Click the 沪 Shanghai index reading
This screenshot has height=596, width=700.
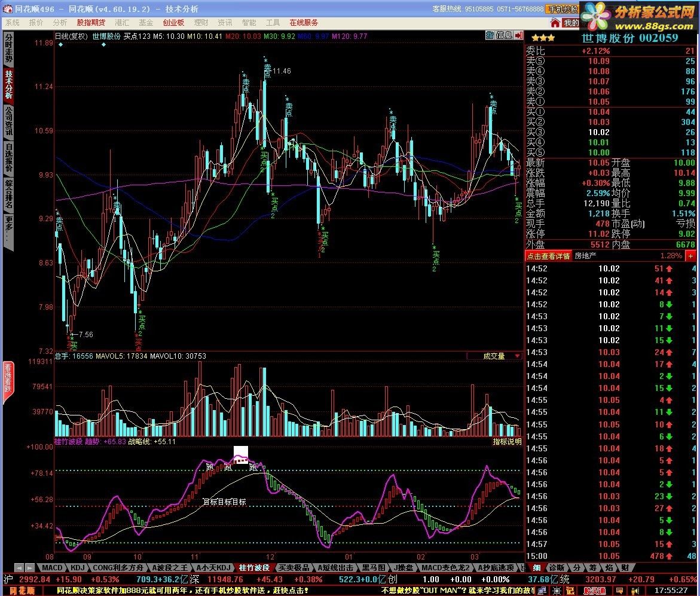pos(62,579)
